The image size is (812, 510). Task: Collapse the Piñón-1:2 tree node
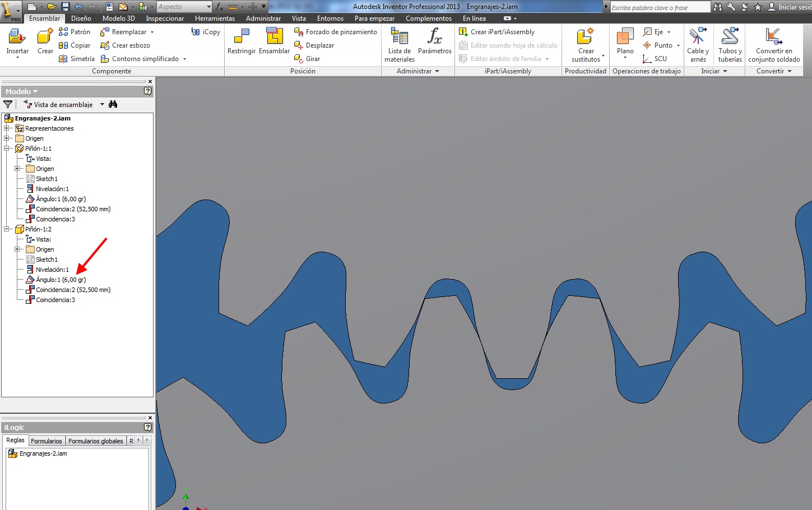7,229
